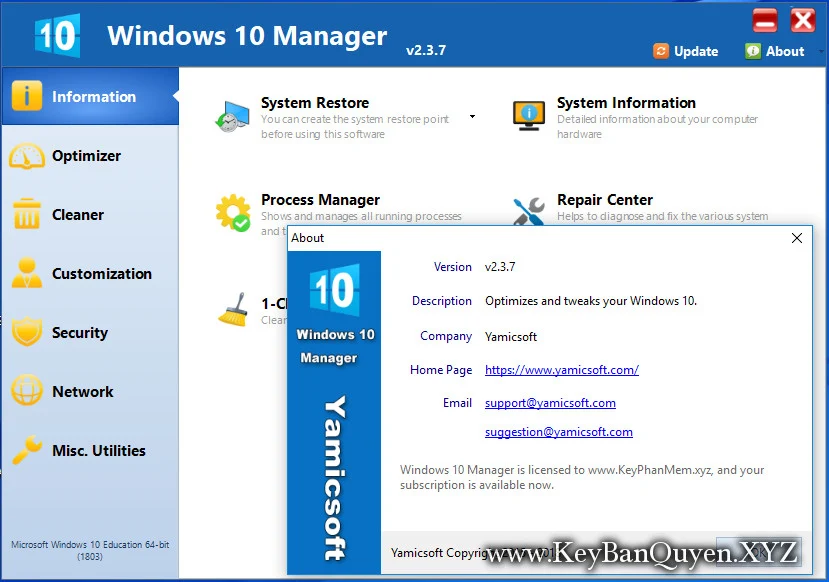
Task: Open the Network tab
Action: [x=90, y=392]
